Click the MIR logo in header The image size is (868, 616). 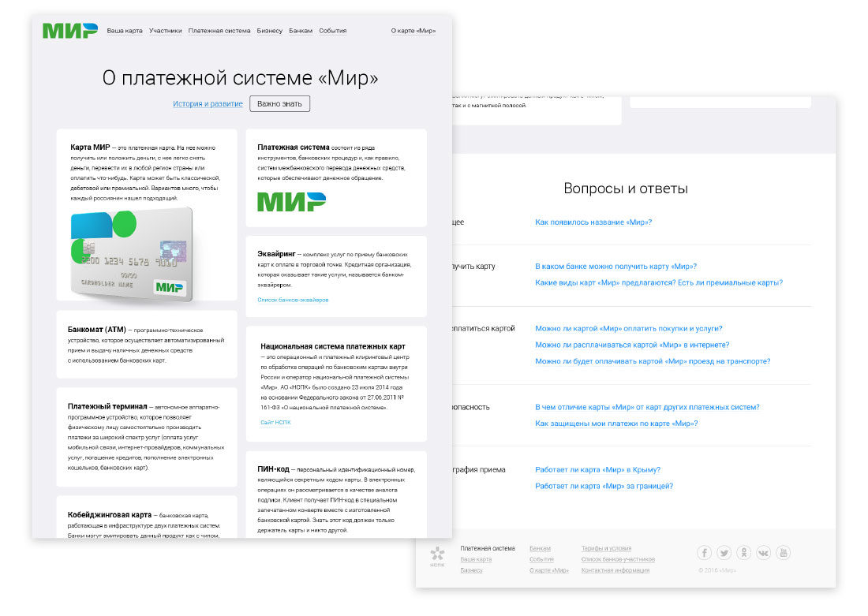tap(70, 31)
